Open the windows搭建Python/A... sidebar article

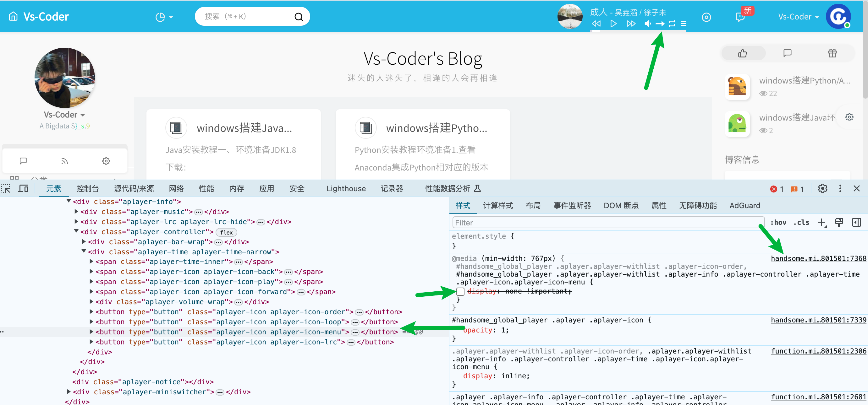tap(804, 80)
